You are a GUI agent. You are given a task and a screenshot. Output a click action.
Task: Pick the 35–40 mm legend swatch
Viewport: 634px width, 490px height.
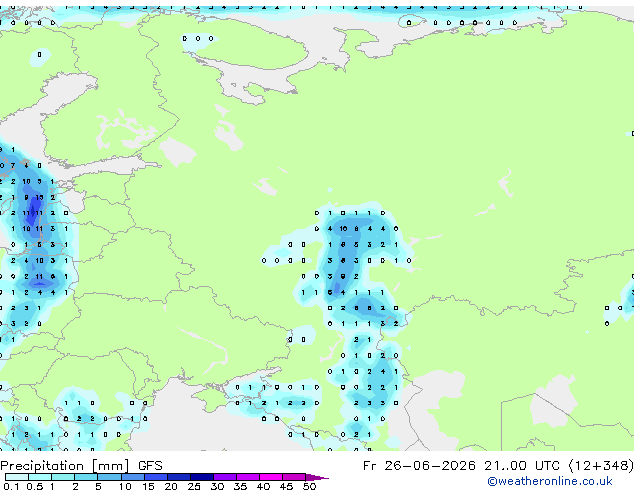(248, 477)
